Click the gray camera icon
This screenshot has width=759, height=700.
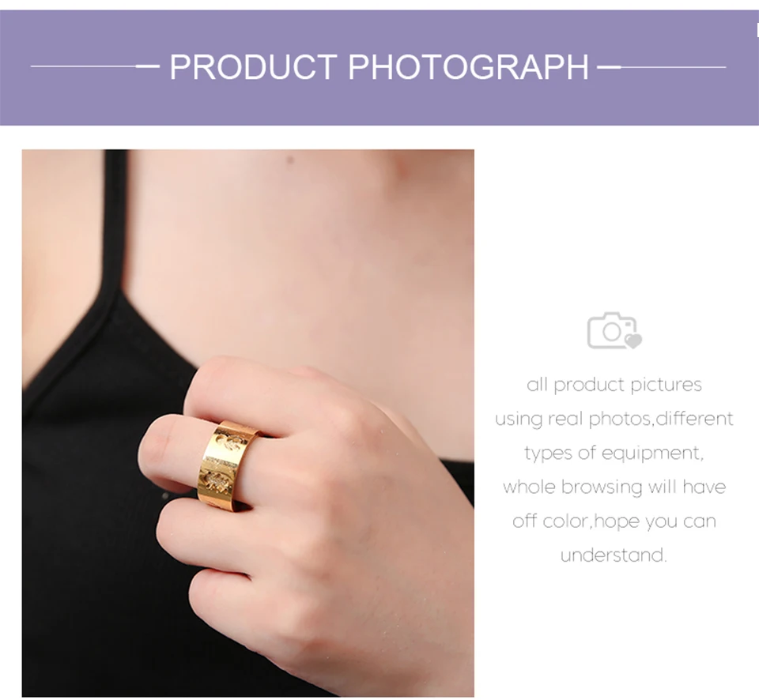(614, 330)
